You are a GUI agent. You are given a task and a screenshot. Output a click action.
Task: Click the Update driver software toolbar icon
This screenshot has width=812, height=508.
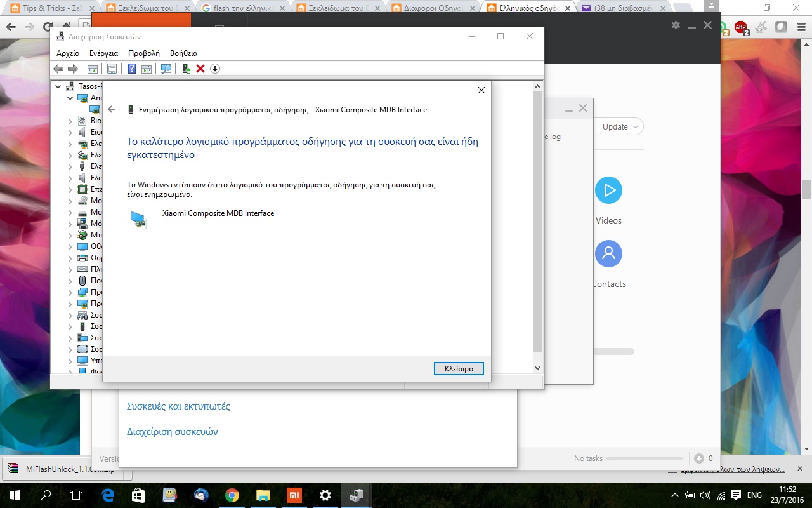tap(186, 69)
